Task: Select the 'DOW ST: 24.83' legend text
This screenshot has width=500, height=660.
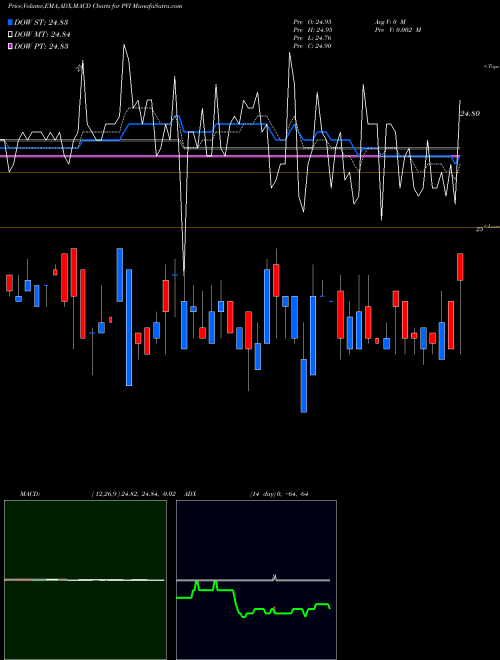Action: (41, 22)
